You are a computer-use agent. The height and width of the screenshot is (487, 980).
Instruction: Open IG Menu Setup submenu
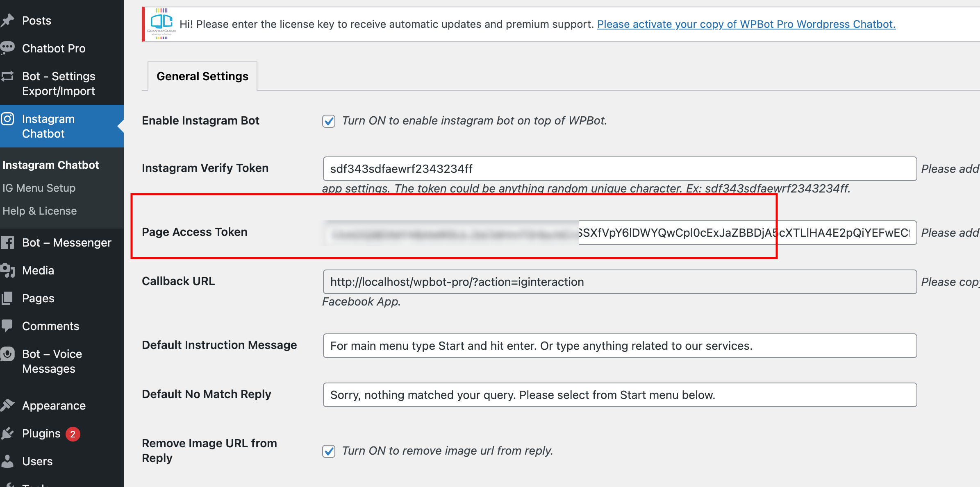pos(39,188)
